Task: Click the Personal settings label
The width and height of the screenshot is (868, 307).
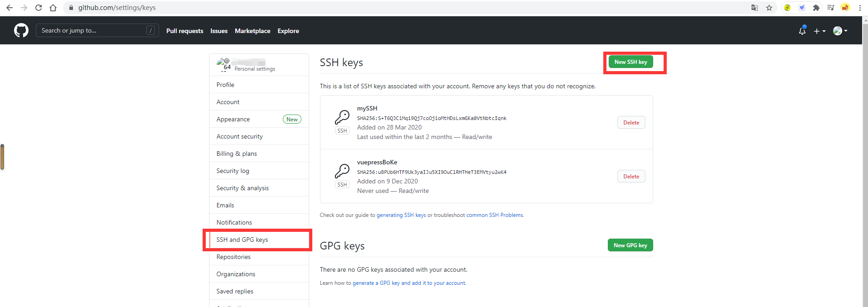Action: pyautogui.click(x=255, y=69)
